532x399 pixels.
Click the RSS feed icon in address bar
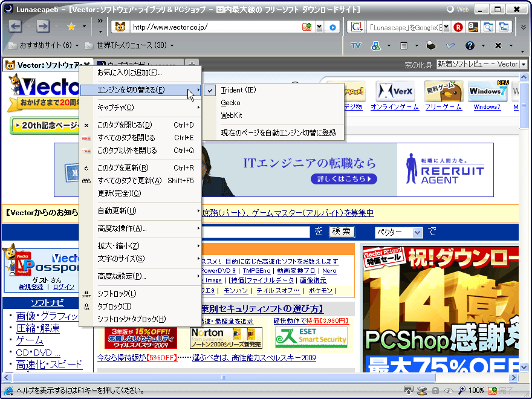307,27
